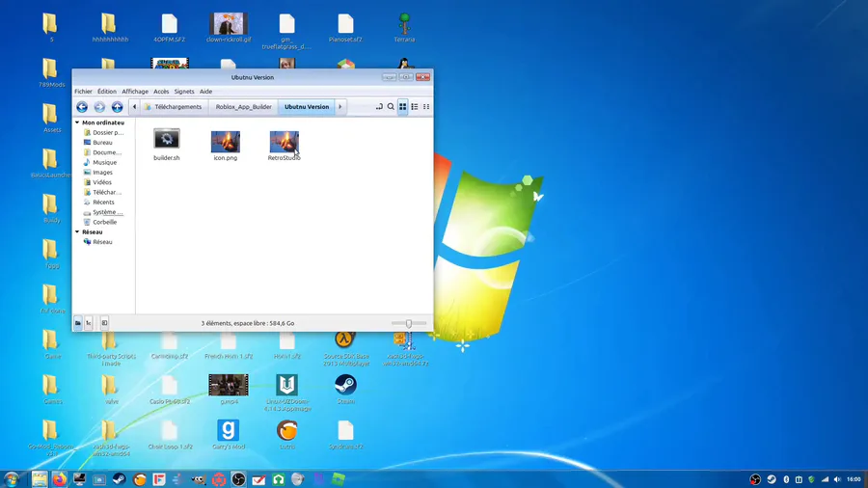Screen dimensions: 868x488
Task: Open Dossier personnel in sidebar
Action: (103, 133)
